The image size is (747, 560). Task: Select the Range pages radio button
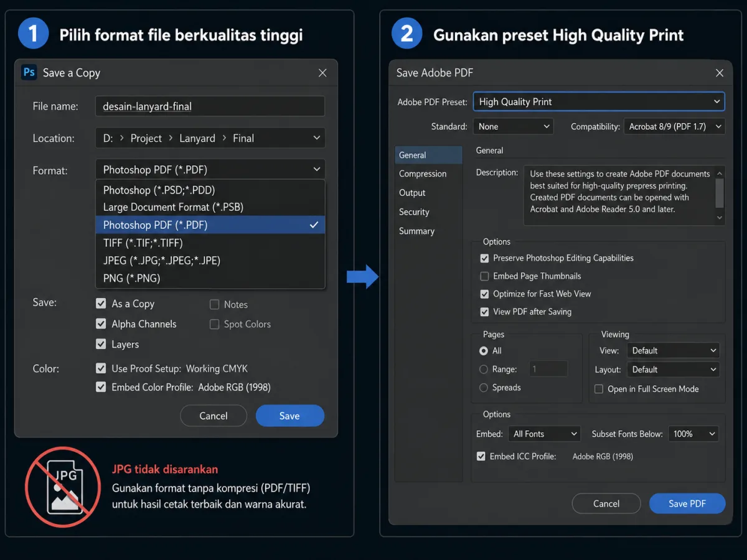[484, 369]
